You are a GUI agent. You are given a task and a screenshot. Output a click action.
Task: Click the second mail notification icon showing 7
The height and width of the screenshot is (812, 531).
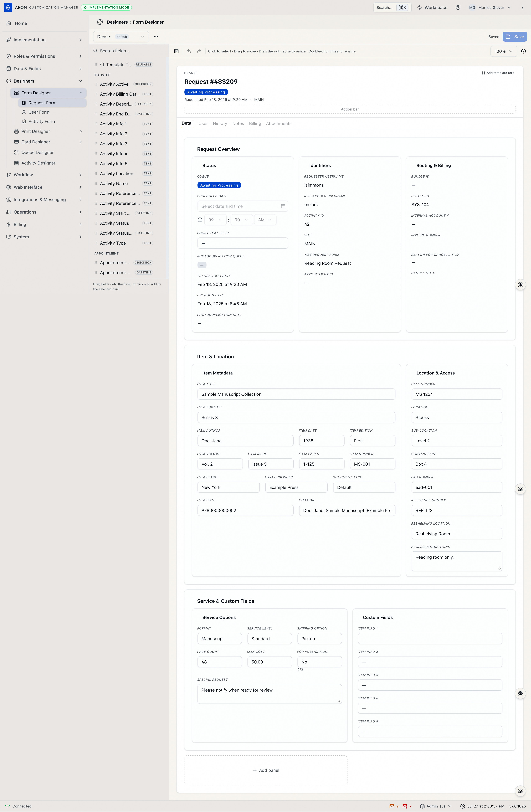tap(405, 806)
